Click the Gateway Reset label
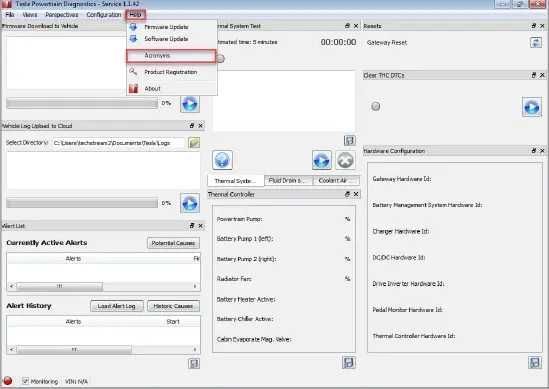Screen dimensions: 549x389 pyautogui.click(x=387, y=43)
